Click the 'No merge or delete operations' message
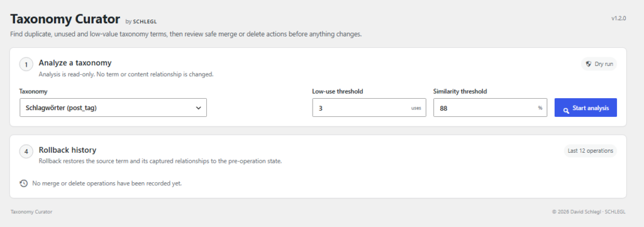 pos(107,184)
